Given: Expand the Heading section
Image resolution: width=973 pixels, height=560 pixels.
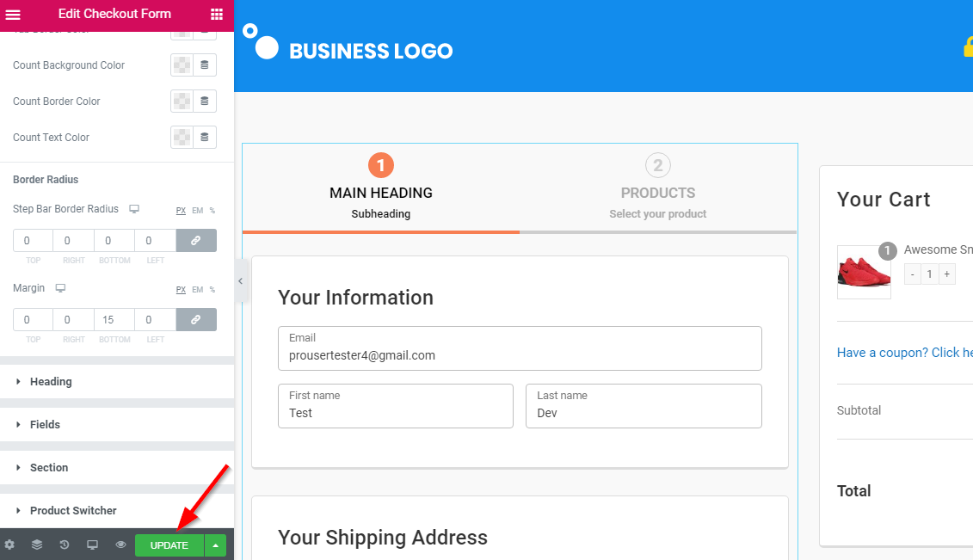Looking at the screenshot, I should [x=117, y=381].
